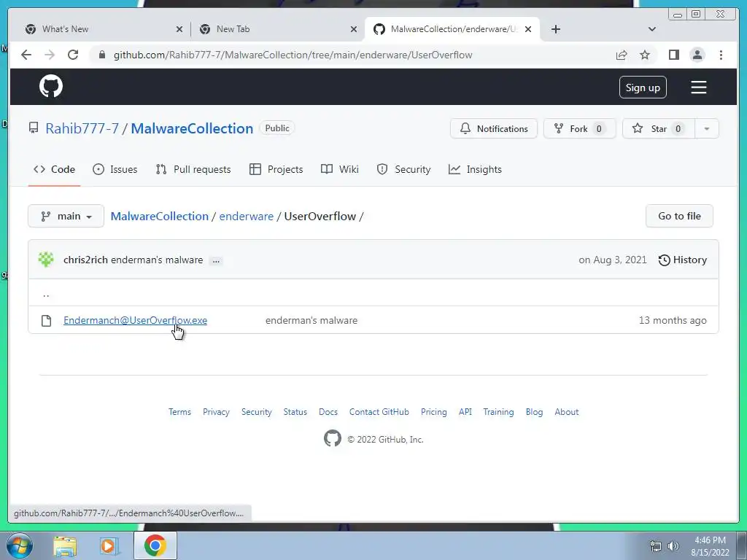Image resolution: width=747 pixels, height=560 pixels.
Task: Select the Code repository tab
Action: coord(54,169)
